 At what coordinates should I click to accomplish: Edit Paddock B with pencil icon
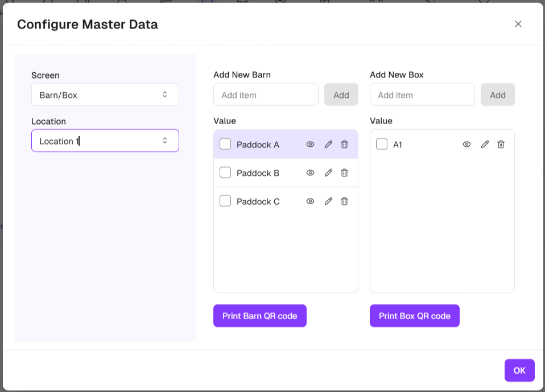coord(328,173)
